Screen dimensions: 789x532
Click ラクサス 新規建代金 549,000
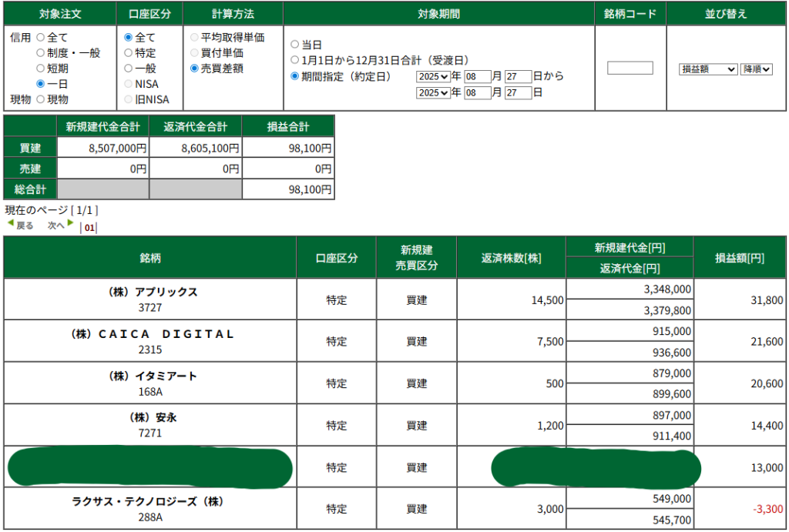click(672, 499)
